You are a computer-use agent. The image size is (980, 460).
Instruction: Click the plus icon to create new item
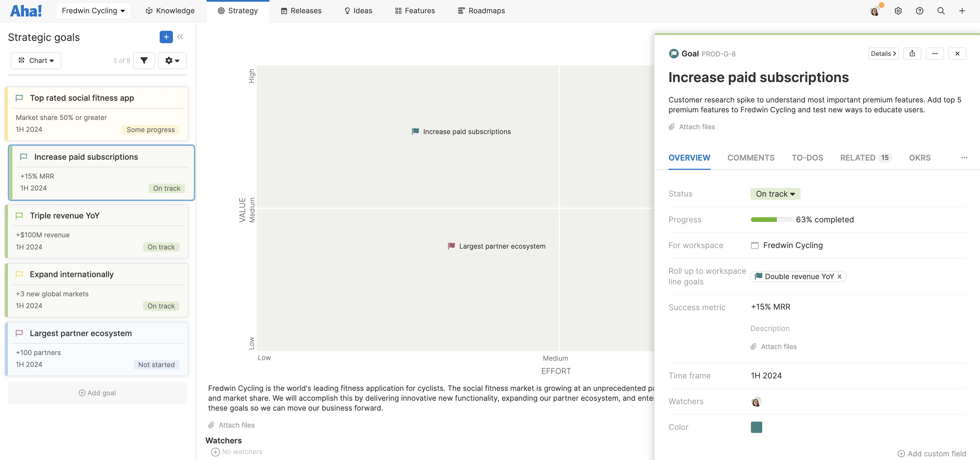pyautogui.click(x=962, y=11)
